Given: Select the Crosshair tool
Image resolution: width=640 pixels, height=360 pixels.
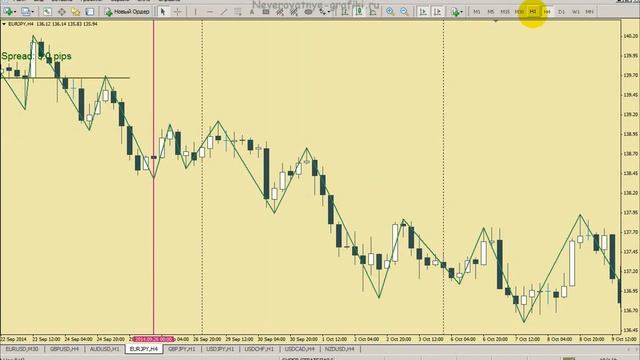Looking at the screenshot, I should [178, 12].
